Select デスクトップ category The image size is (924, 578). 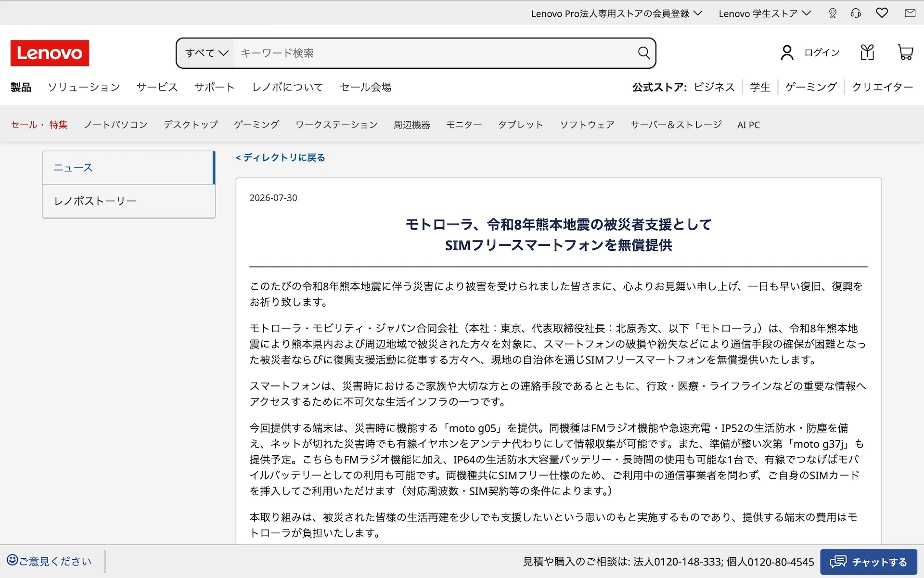[191, 125]
